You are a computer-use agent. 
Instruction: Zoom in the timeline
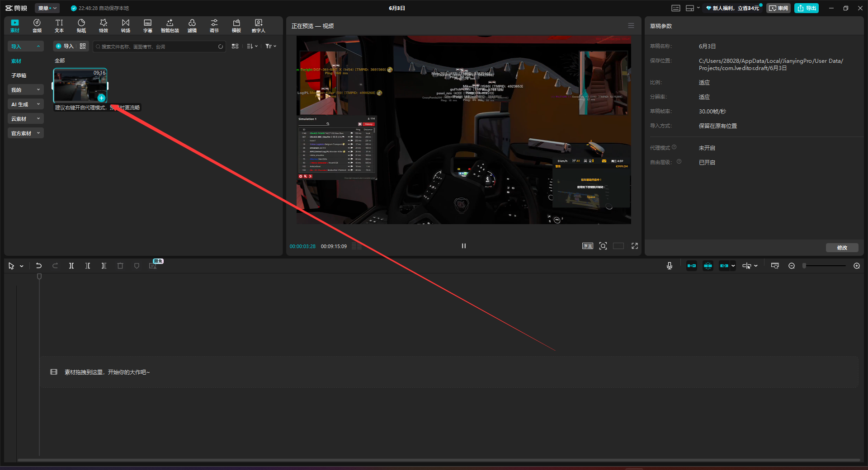(x=857, y=266)
